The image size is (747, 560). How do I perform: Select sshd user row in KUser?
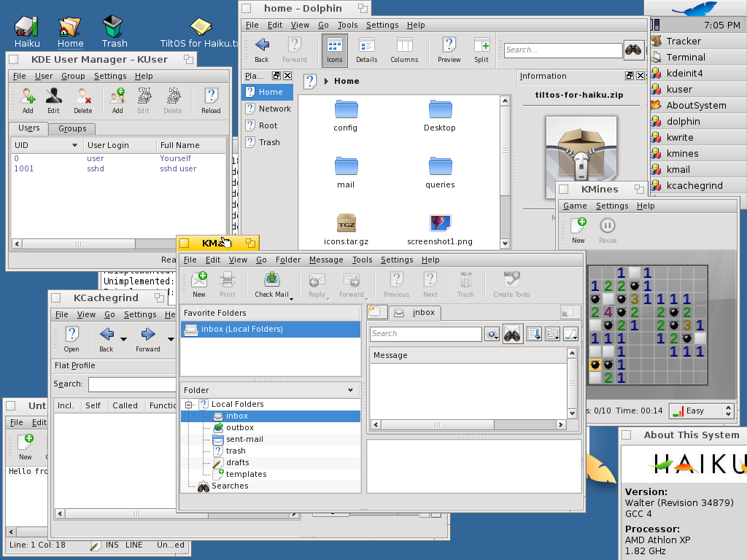[118, 168]
